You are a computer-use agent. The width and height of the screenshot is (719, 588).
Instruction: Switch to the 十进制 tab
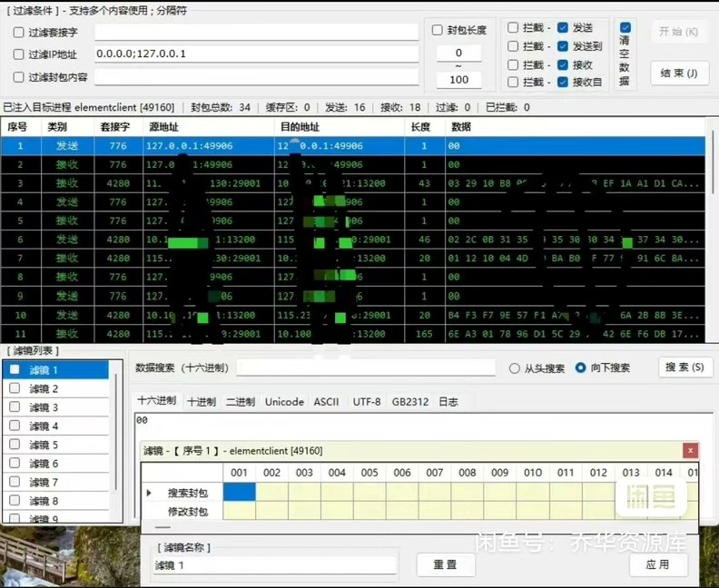coord(202,402)
